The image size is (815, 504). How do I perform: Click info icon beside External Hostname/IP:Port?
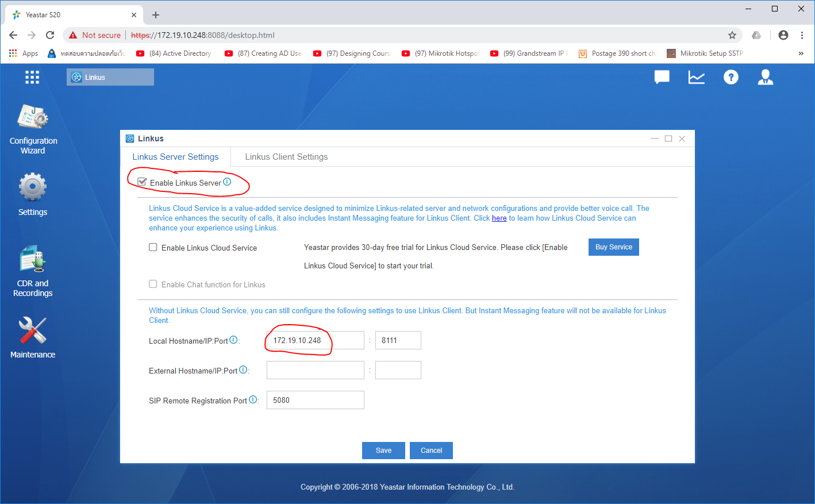(x=243, y=370)
